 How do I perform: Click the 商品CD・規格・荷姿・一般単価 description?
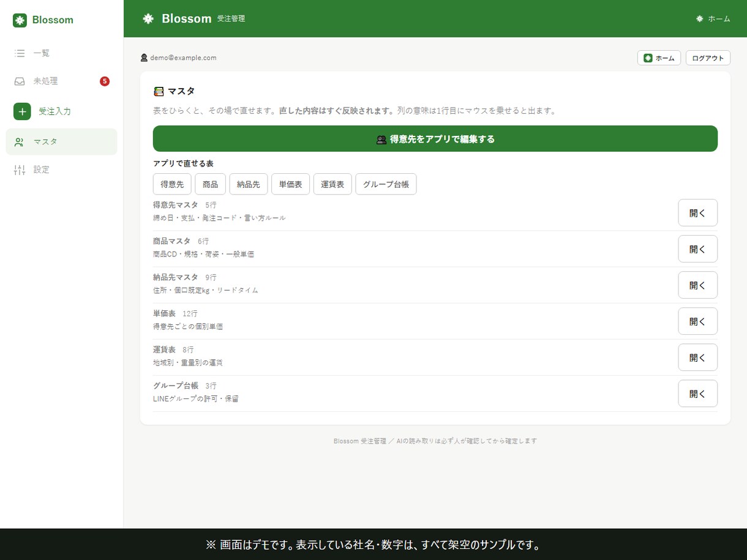tap(203, 254)
